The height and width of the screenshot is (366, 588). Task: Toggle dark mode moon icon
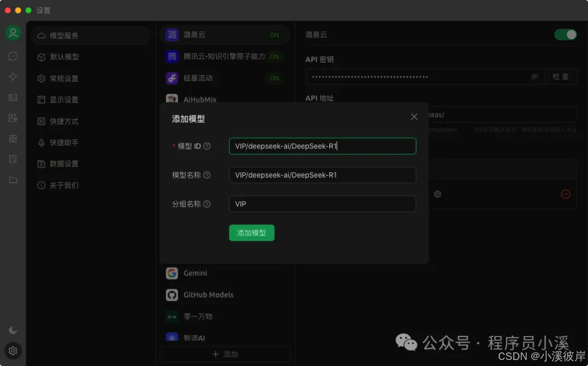pos(13,330)
